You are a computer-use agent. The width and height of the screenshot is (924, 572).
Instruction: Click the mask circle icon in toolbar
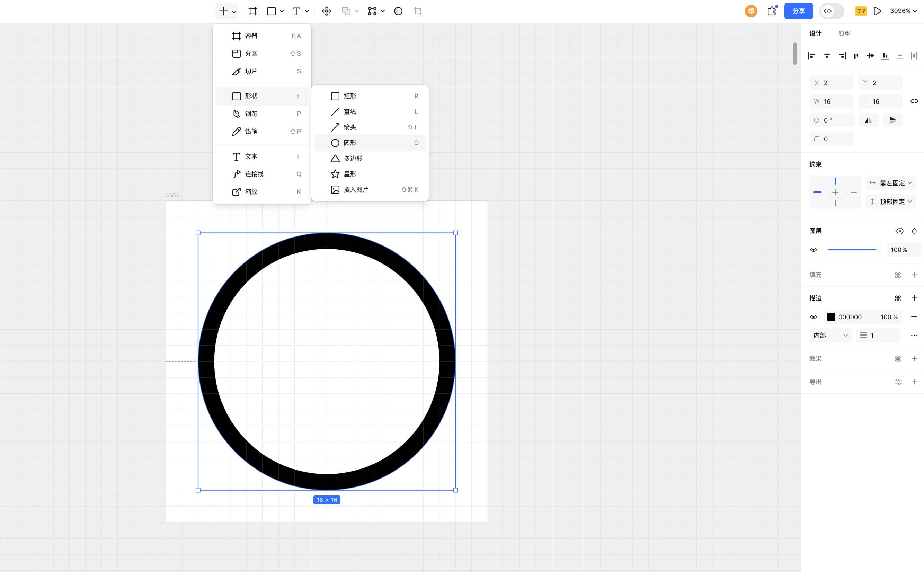click(398, 11)
